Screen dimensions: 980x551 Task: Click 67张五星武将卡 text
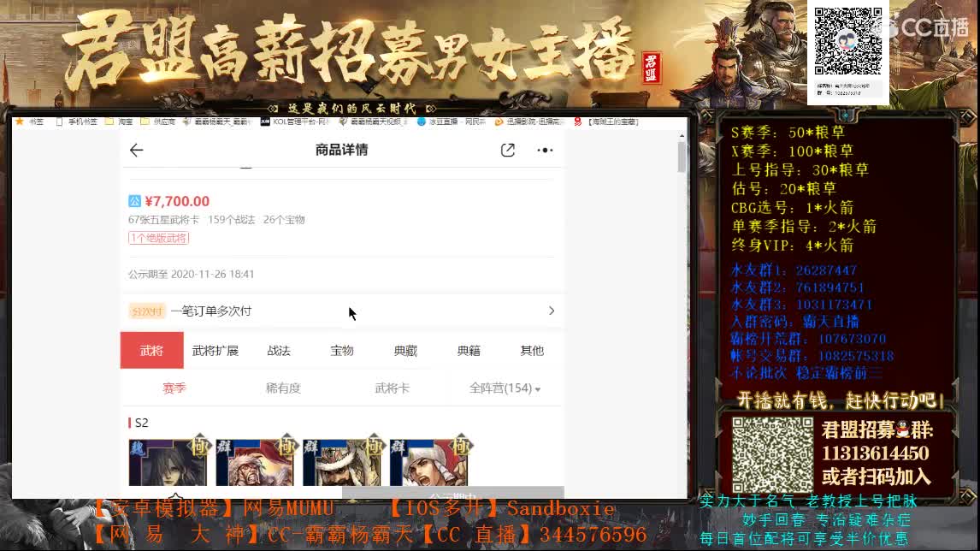163,220
